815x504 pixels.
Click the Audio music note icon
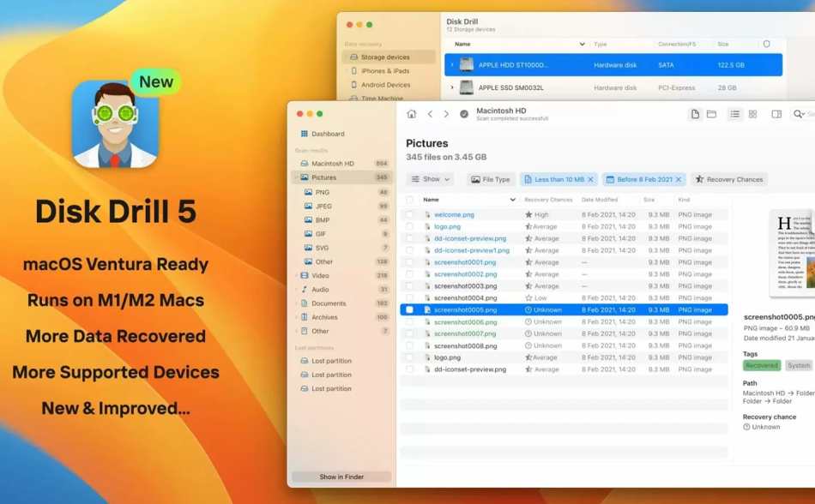pyautogui.click(x=305, y=290)
